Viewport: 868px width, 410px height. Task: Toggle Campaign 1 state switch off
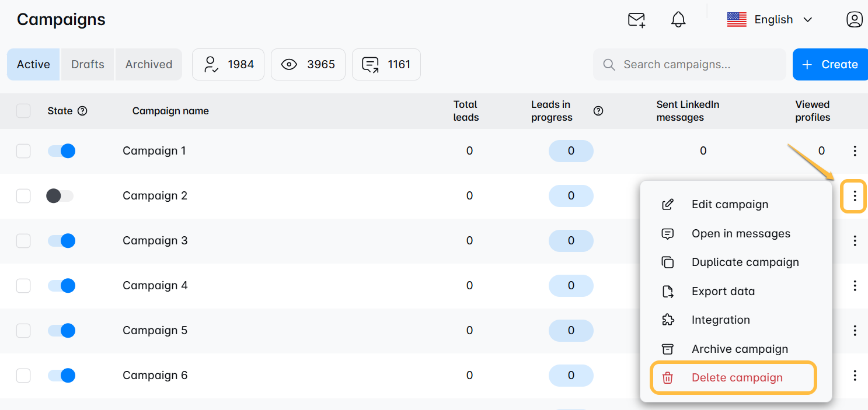pyautogui.click(x=61, y=151)
